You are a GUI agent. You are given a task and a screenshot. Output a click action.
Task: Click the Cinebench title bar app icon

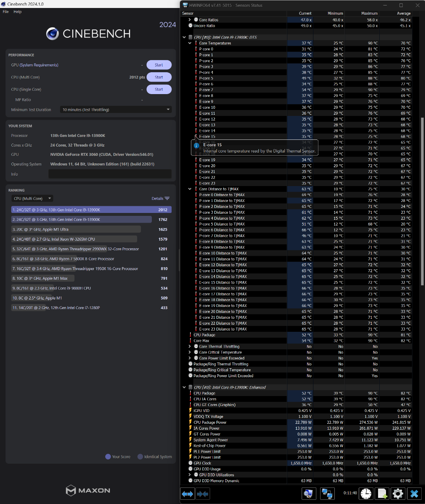coord(4,4)
